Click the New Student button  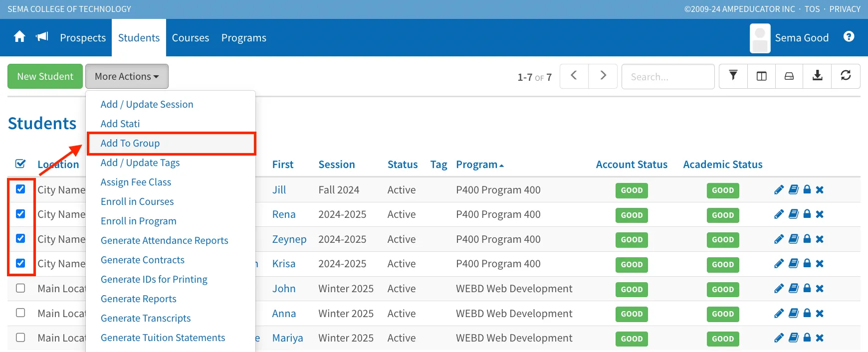[45, 76]
